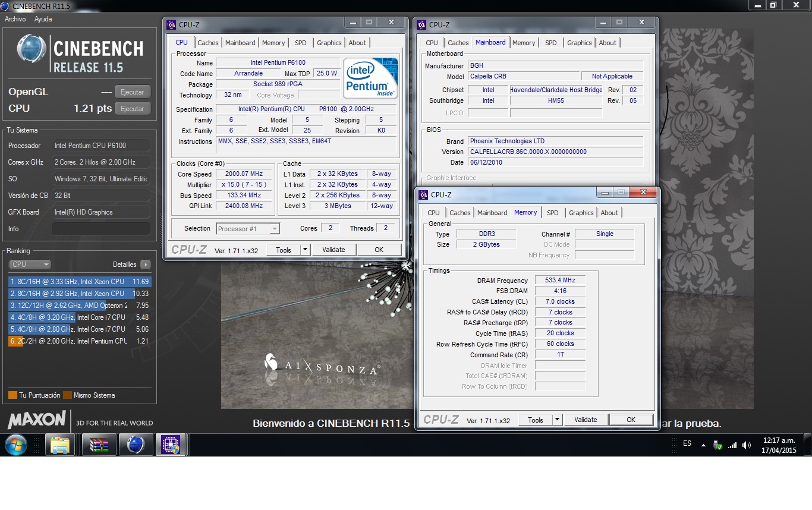Open WinRAR from the taskbar
Image resolution: width=812 pixels, height=510 pixels.
pos(99,445)
